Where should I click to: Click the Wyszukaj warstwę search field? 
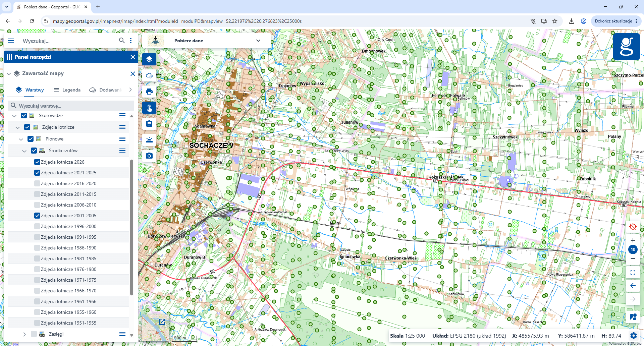click(71, 106)
